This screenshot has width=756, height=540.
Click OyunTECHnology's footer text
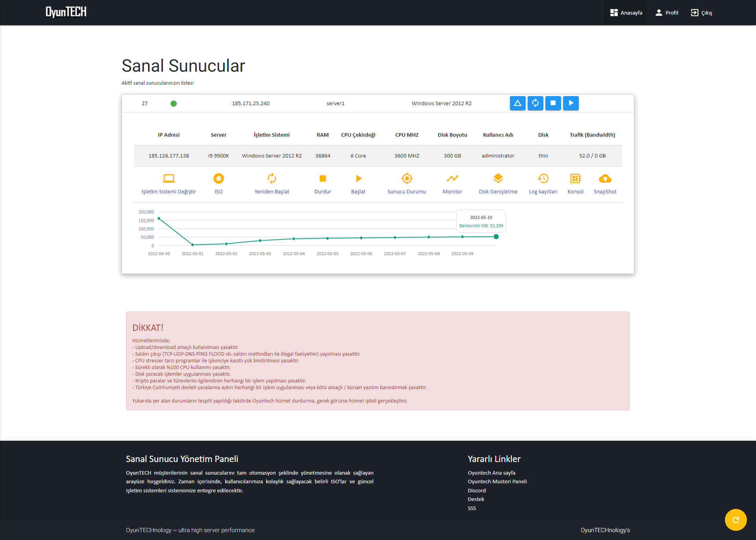605,530
